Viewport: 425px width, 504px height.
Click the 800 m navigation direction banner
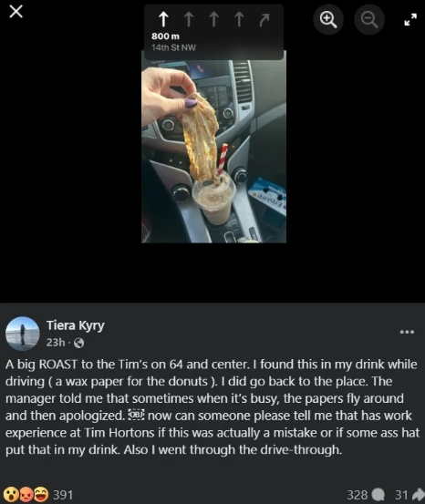tap(213, 32)
